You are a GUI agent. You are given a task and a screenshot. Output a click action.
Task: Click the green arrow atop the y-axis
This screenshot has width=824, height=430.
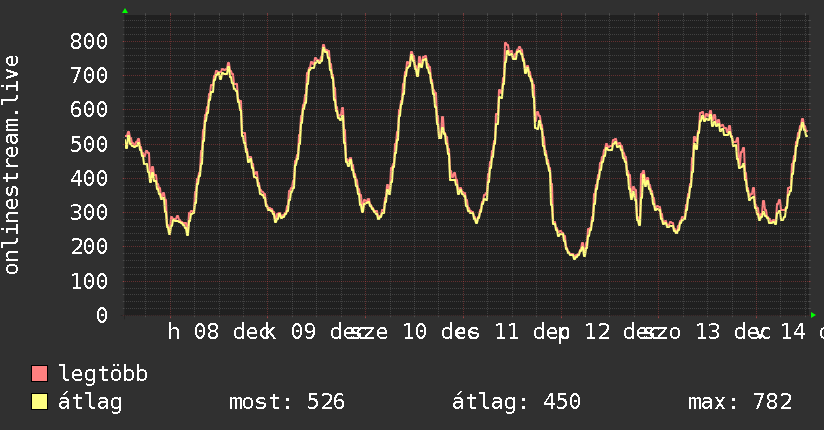point(125,11)
